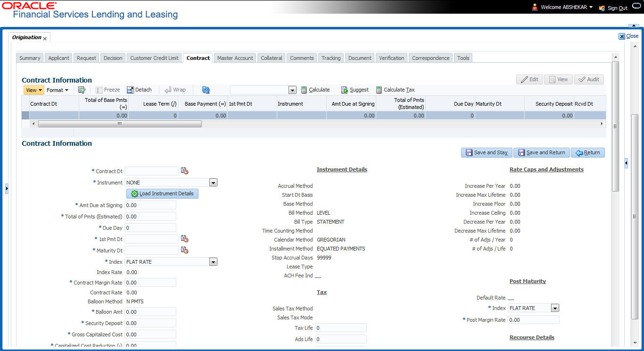Click into the Ads Life field

click(x=341, y=339)
